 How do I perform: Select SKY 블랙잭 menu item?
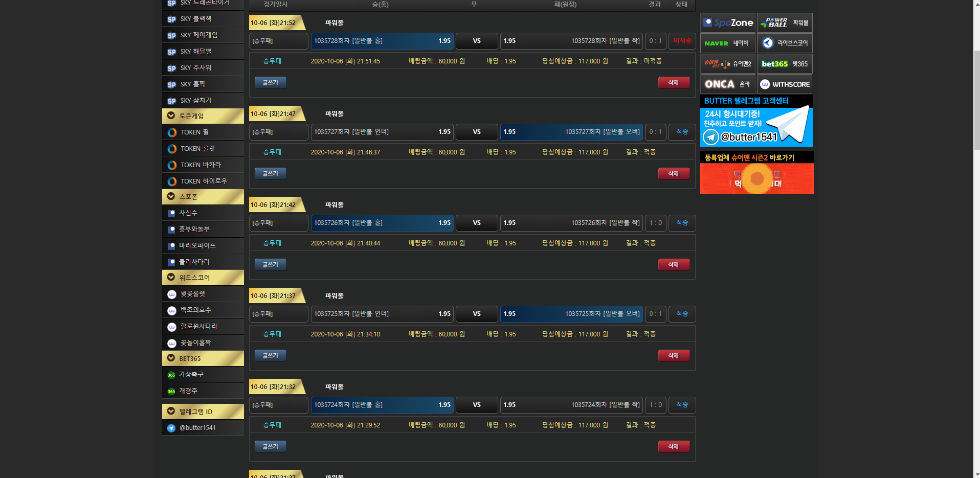tap(195, 19)
